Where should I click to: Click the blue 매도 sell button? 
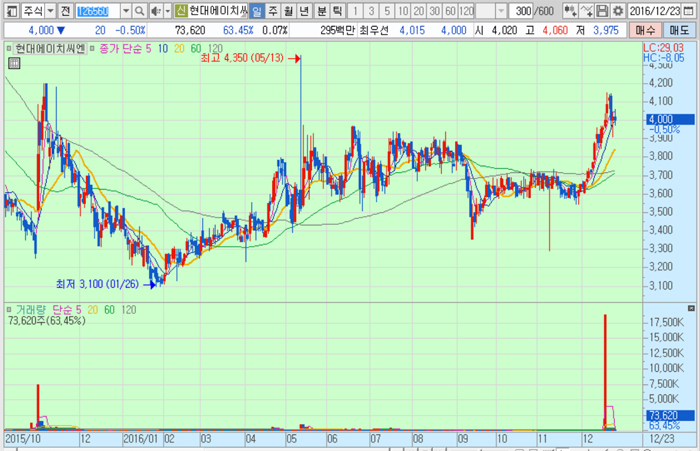[x=680, y=30]
